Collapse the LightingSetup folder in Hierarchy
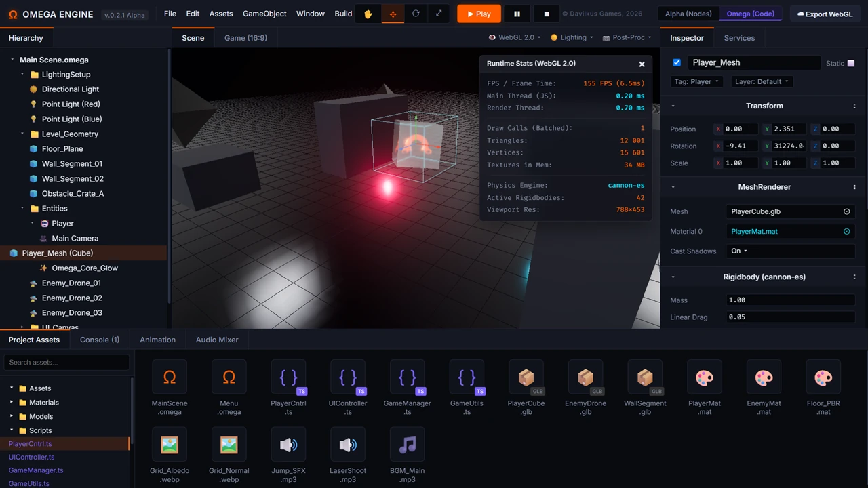This screenshot has height=488, width=868. click(x=22, y=75)
